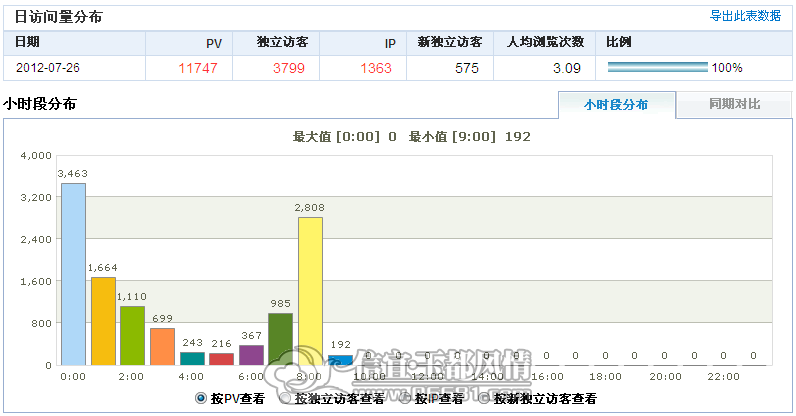The image size is (796, 416).
Task: Click the 3,200 y-axis label
Action: (x=36, y=198)
